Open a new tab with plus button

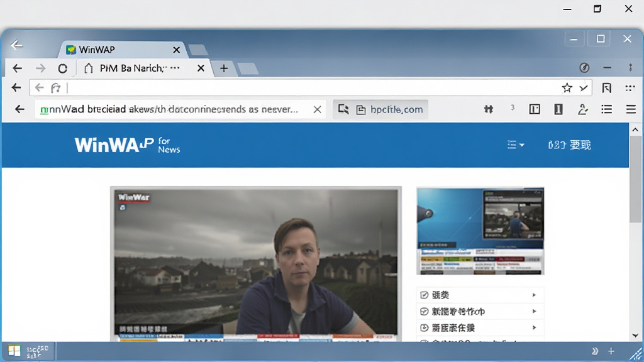(x=224, y=68)
